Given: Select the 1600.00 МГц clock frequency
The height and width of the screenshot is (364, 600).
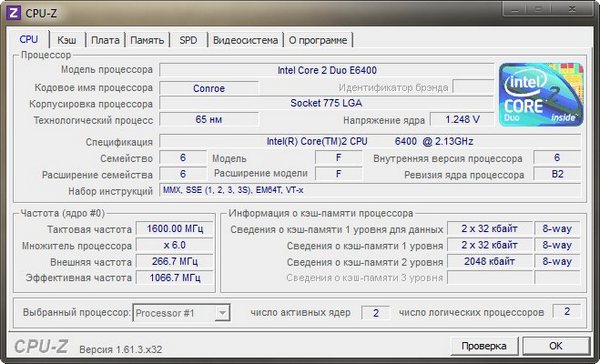Looking at the screenshot, I should click(x=175, y=229).
